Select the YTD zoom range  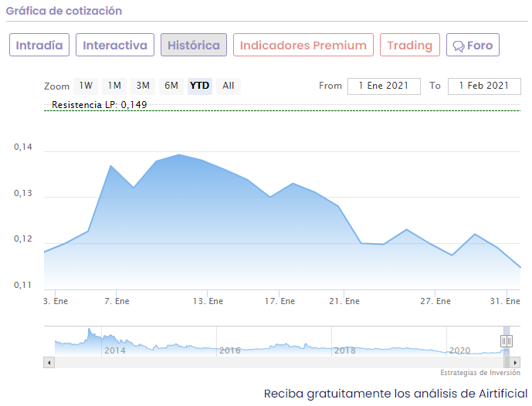(x=200, y=86)
